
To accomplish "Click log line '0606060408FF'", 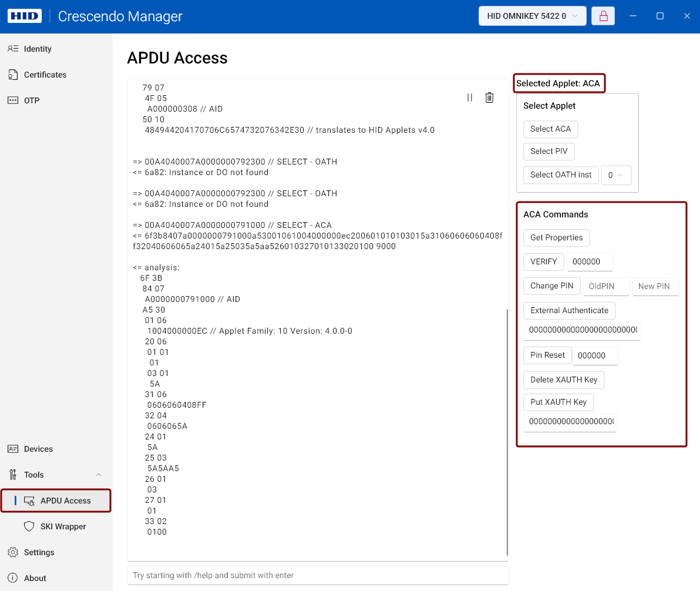I will (177, 405).
